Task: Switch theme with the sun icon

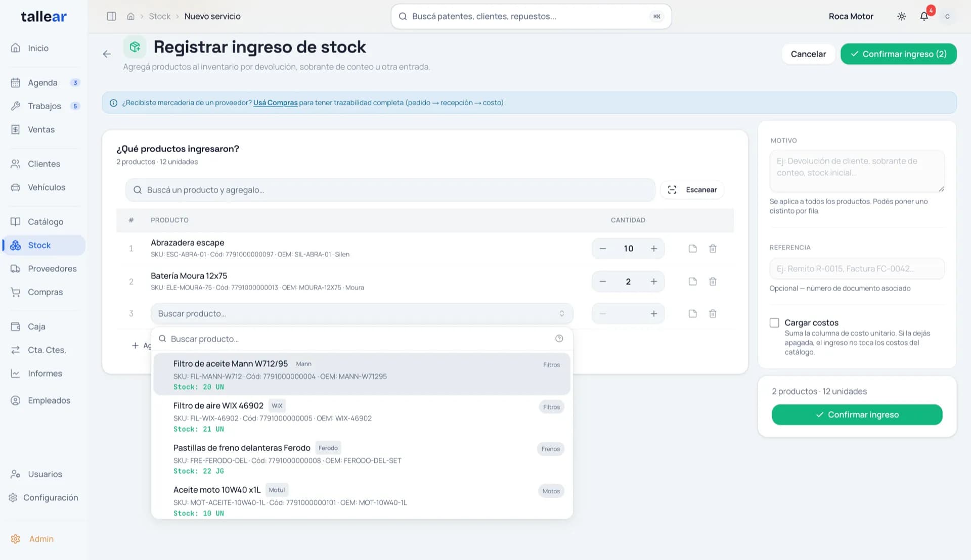Action: (x=901, y=16)
